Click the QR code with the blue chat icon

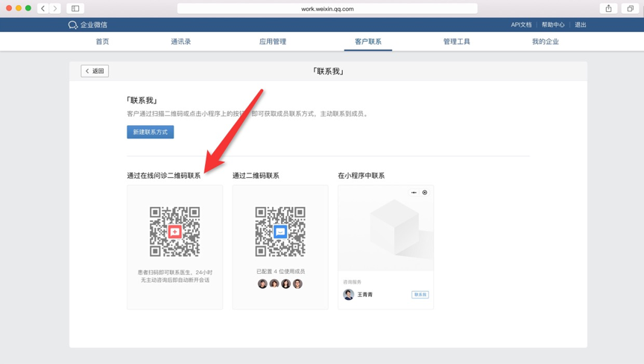pyautogui.click(x=280, y=232)
